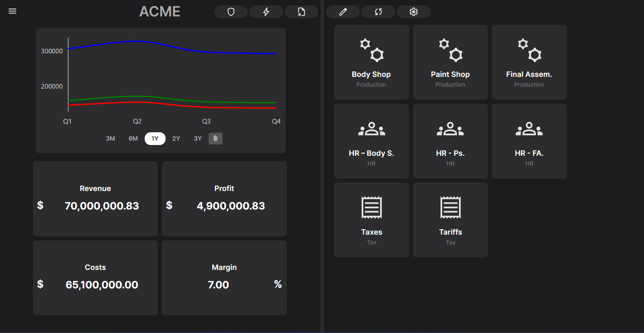Open the Paint Shop production tile
The image size is (644, 333).
tap(450, 62)
